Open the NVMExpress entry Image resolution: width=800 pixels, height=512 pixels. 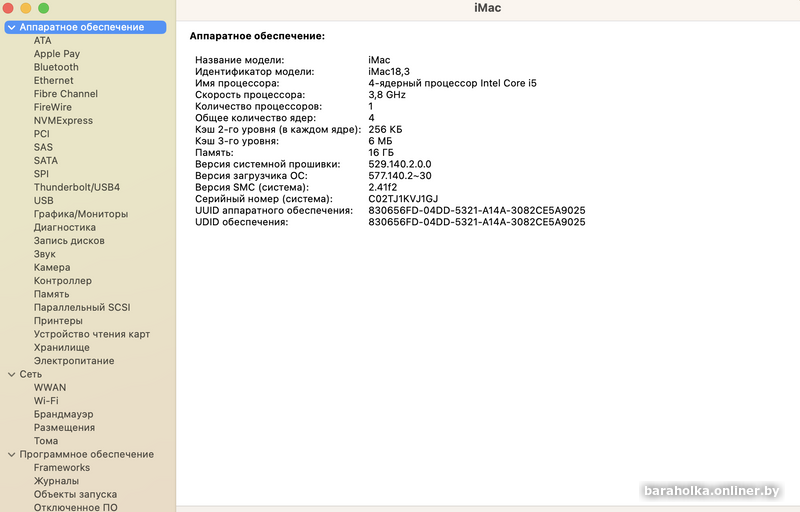coord(63,120)
